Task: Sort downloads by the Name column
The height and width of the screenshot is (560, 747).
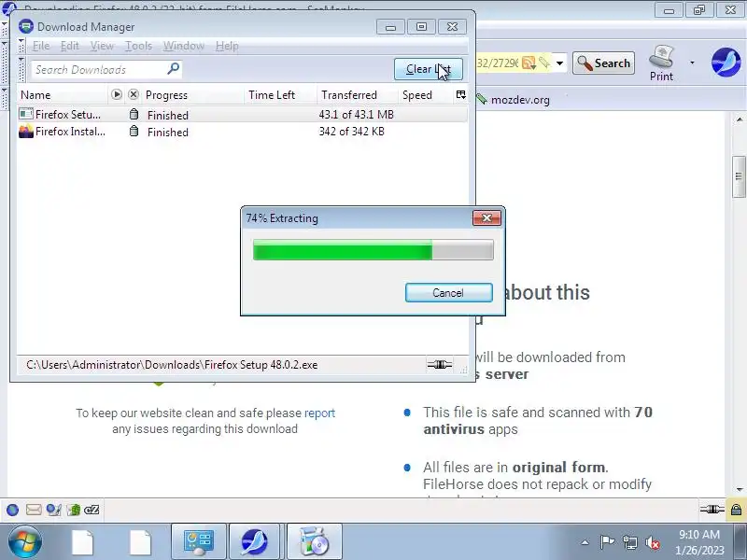Action: 62,95
